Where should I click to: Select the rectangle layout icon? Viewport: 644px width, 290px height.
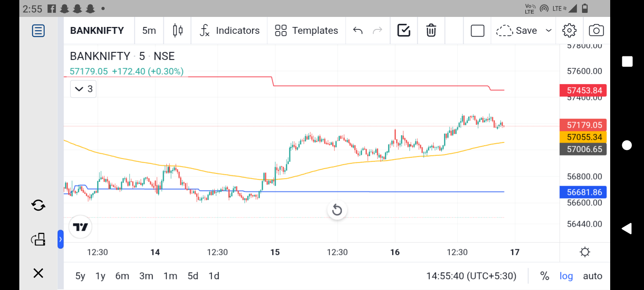click(477, 31)
